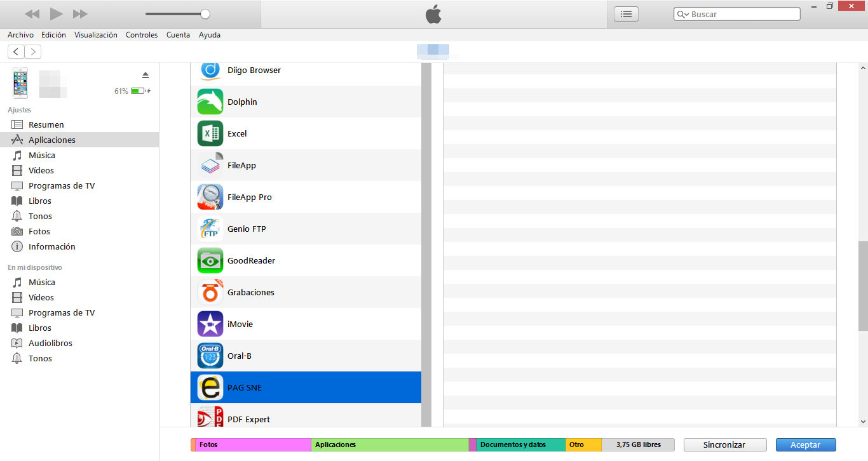The image size is (868, 461).
Task: Select the PDF Expert app icon
Action: pos(210,417)
